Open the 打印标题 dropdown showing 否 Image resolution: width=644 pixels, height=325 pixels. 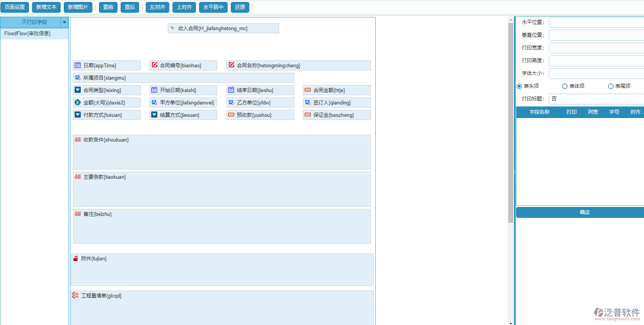596,99
